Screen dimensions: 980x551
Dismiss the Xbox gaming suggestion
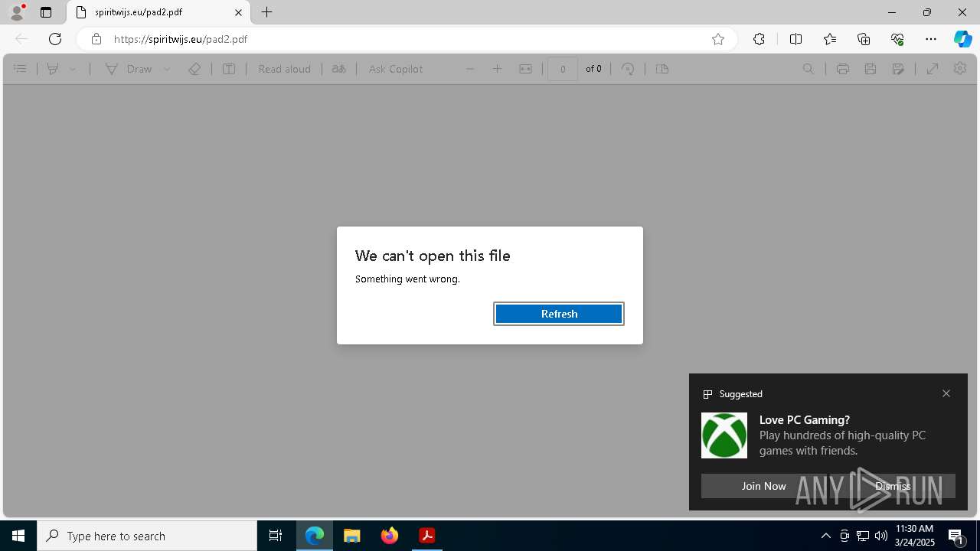pos(893,486)
